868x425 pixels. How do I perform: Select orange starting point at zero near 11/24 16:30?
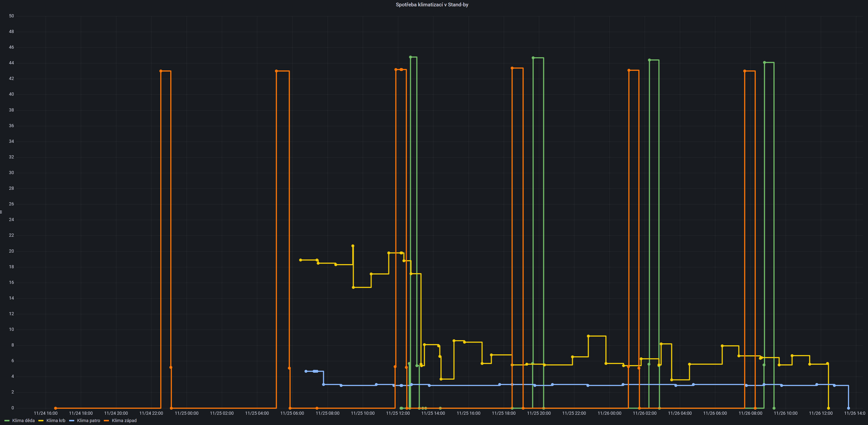(56, 408)
